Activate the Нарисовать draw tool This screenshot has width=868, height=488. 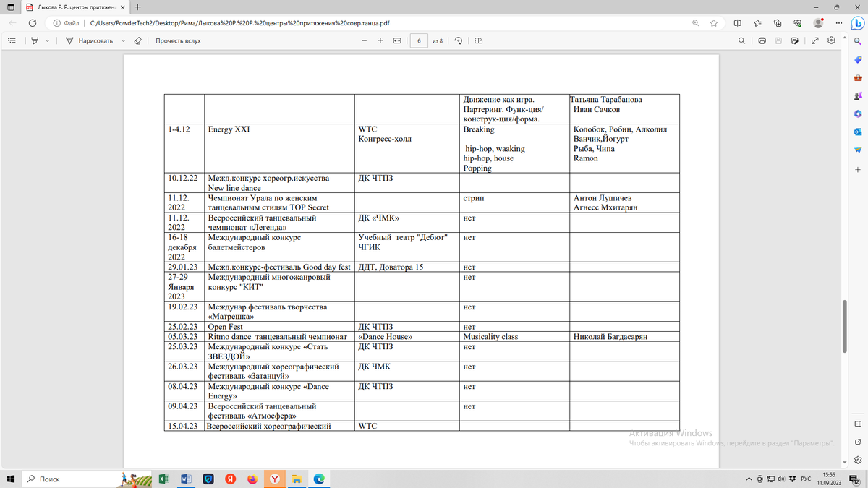[x=90, y=40]
